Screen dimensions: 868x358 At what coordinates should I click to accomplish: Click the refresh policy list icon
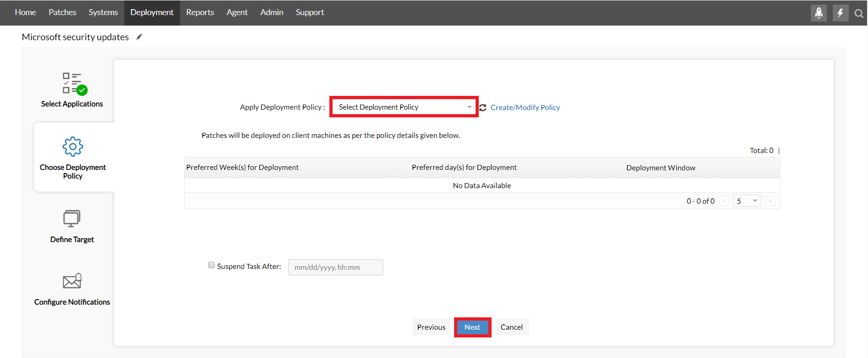click(x=483, y=107)
